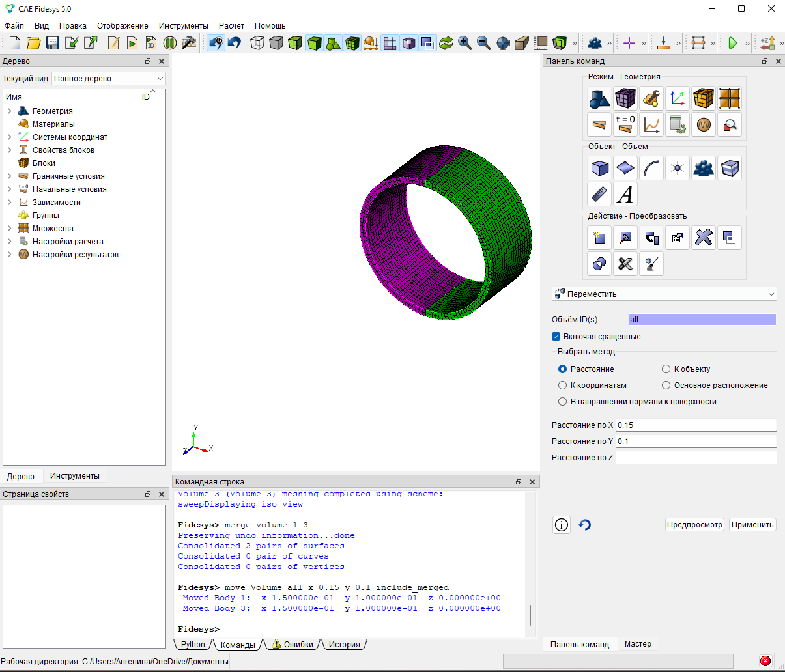Open the 'Инструменты' menu
This screenshot has width=785, height=672.
coord(184,26)
